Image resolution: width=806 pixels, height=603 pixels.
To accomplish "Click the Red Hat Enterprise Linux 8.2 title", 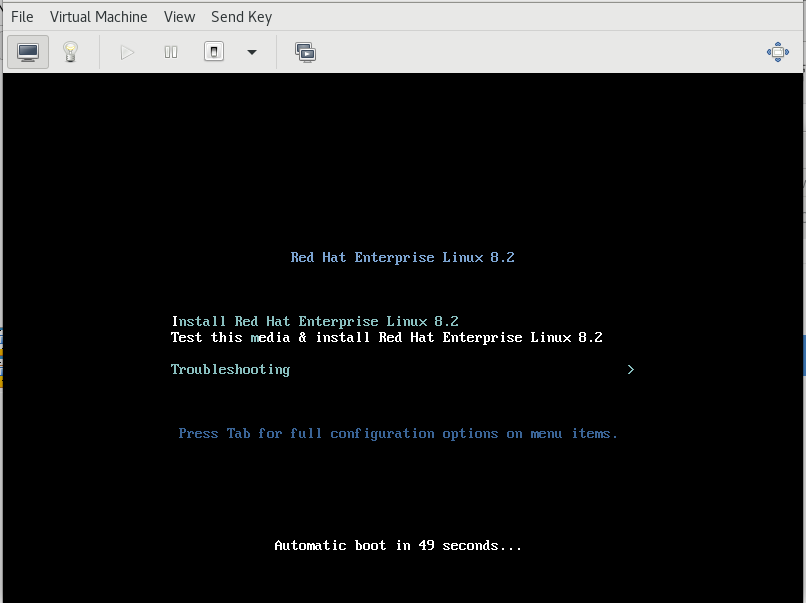I will coord(402,257).
